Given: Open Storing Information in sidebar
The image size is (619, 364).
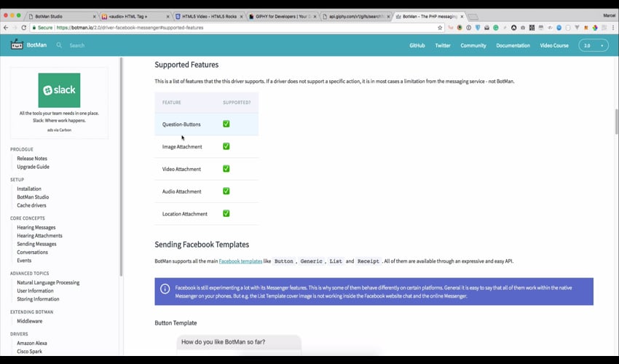Looking at the screenshot, I should [x=38, y=299].
